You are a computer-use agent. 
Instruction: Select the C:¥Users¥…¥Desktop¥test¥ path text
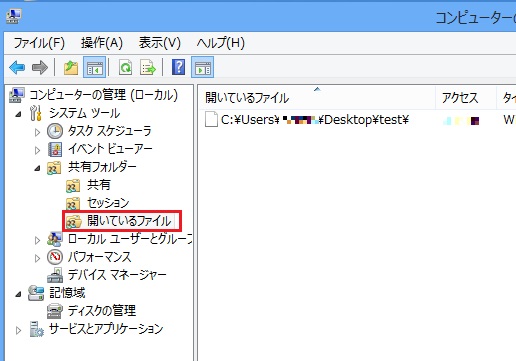[315, 120]
